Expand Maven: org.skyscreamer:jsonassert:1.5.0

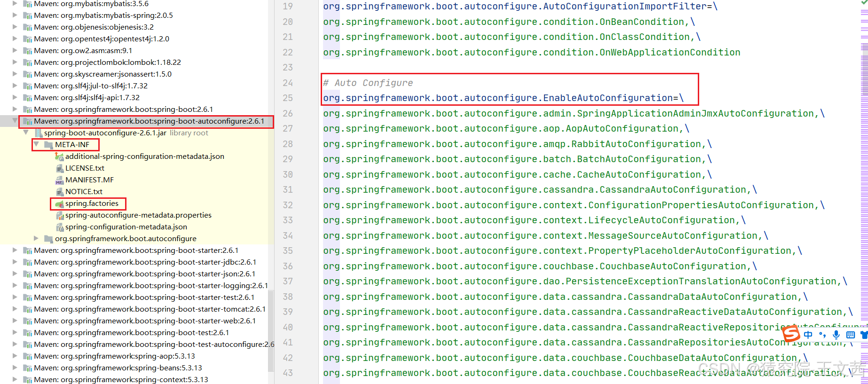tap(15, 74)
